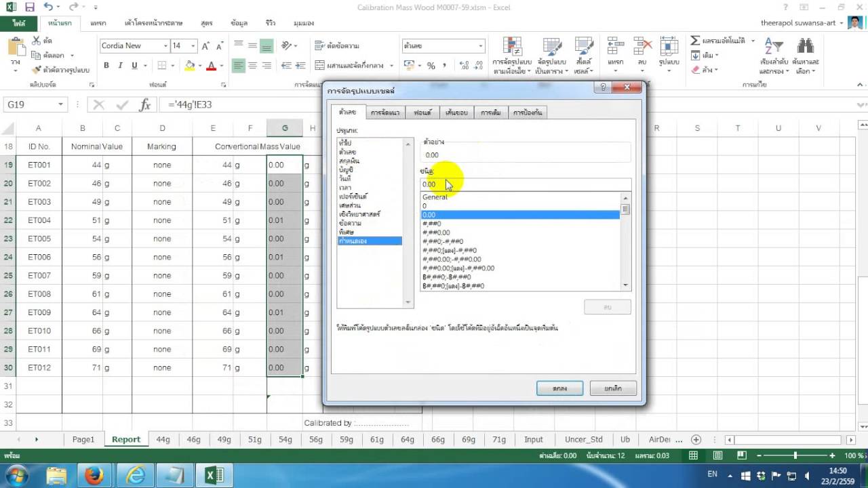Viewport: 868px width, 488px height.
Task: Toggle Bottom Align in the ribbon
Action: pos(267,45)
